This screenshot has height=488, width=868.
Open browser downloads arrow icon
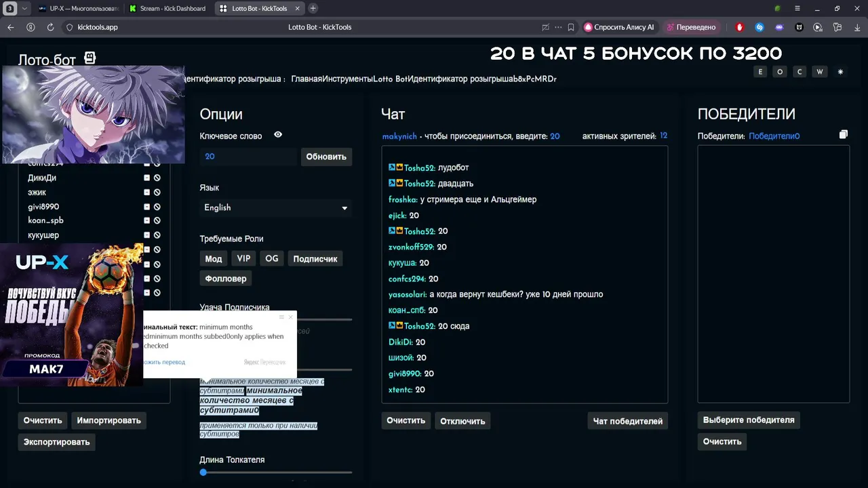coord(856,27)
